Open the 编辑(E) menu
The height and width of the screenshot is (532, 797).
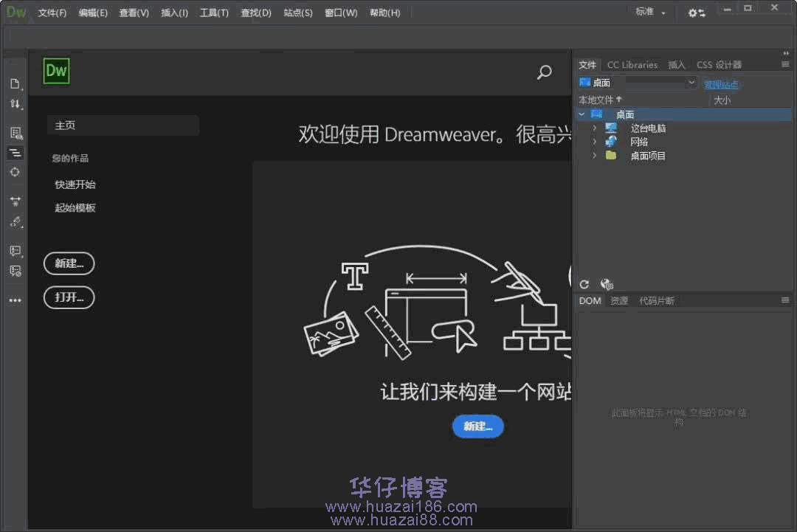(x=93, y=13)
